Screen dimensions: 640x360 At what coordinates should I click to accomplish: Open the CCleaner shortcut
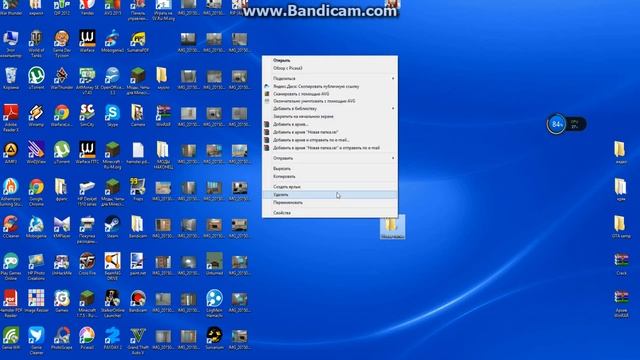pyautogui.click(x=11, y=227)
